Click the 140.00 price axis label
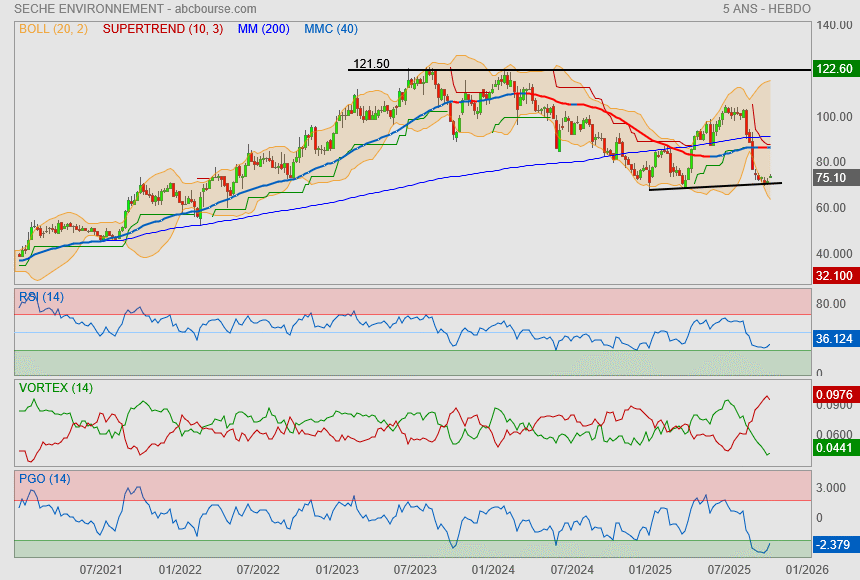Screen dimensions: 860x580 point(832,24)
